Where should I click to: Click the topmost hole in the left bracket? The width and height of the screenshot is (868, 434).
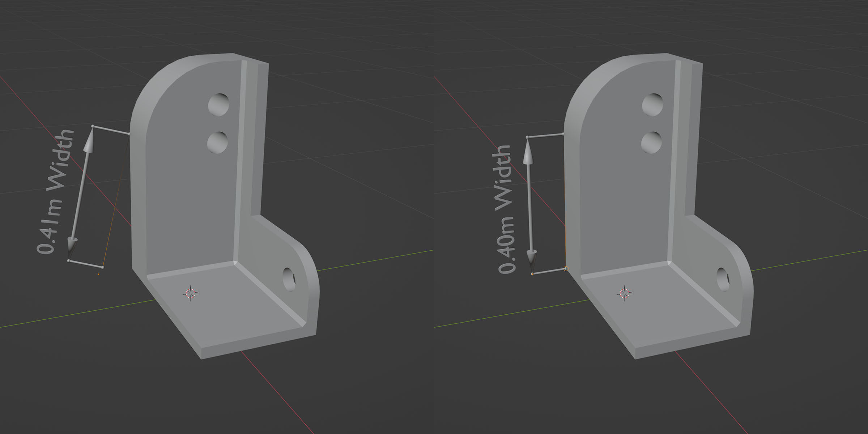(x=219, y=105)
